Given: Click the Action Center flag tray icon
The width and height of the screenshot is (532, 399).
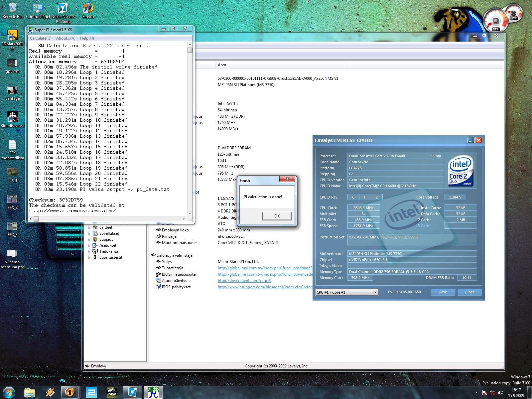Looking at the screenshot, I should pyautogui.click(x=485, y=393).
